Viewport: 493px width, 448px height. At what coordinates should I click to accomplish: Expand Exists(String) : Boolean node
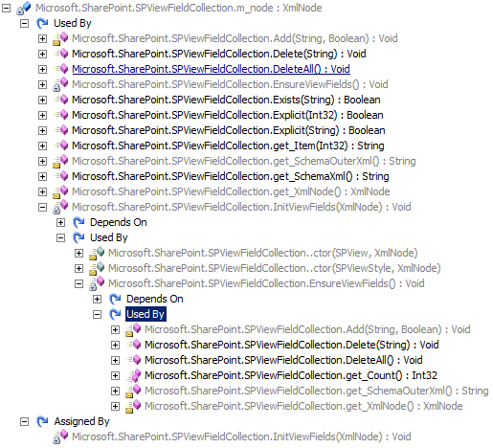(42, 100)
